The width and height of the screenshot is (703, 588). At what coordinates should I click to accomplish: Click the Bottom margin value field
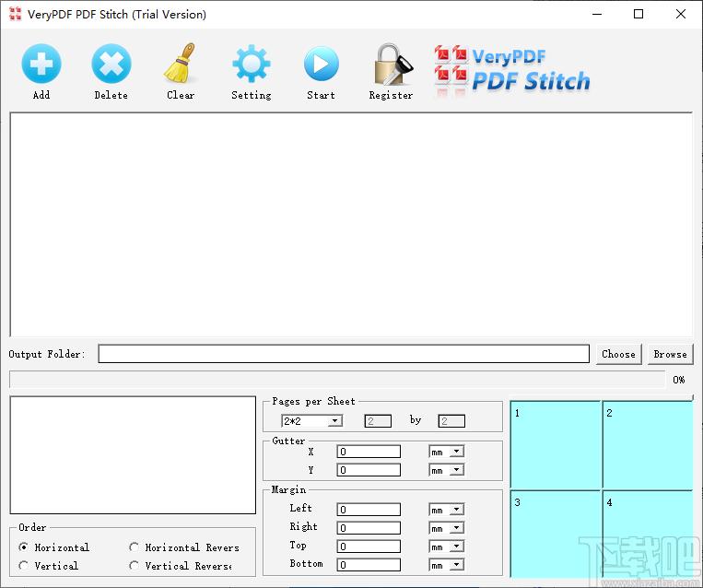[369, 564]
